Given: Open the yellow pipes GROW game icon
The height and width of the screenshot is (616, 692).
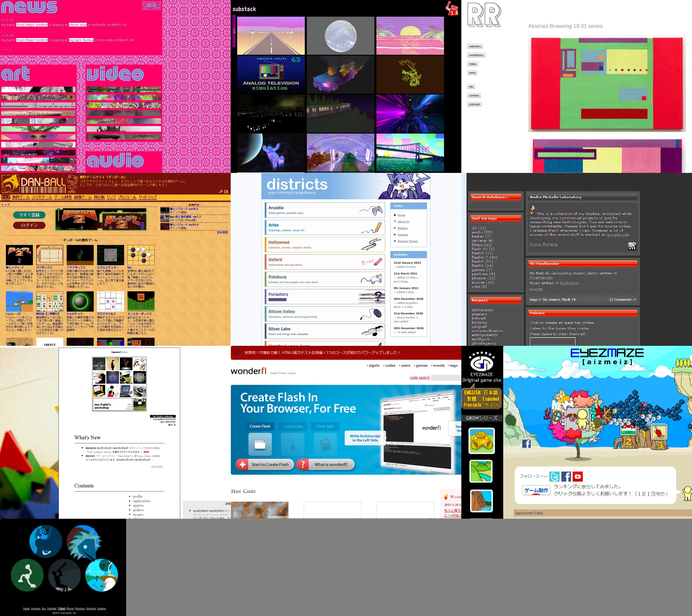Looking at the screenshot, I should click(481, 441).
